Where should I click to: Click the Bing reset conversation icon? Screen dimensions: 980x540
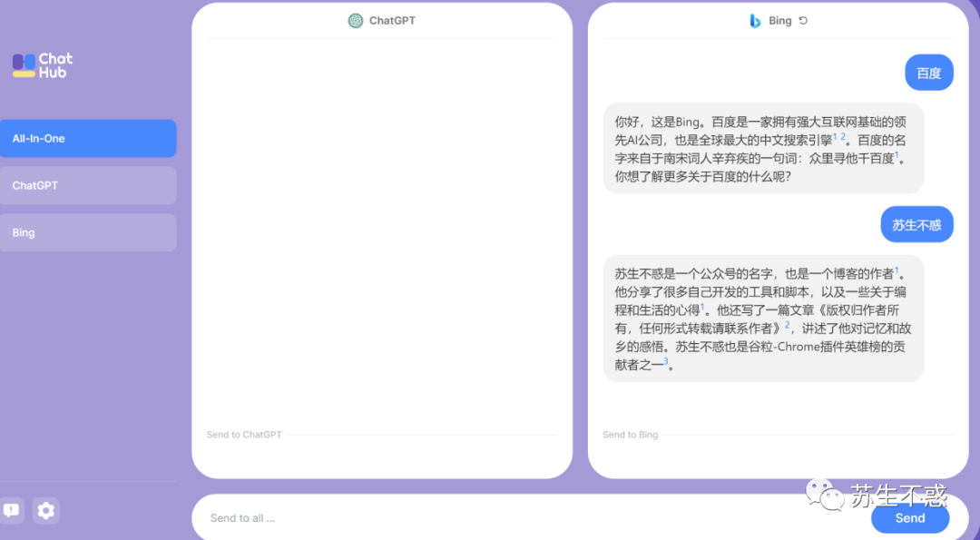pyautogui.click(x=803, y=21)
